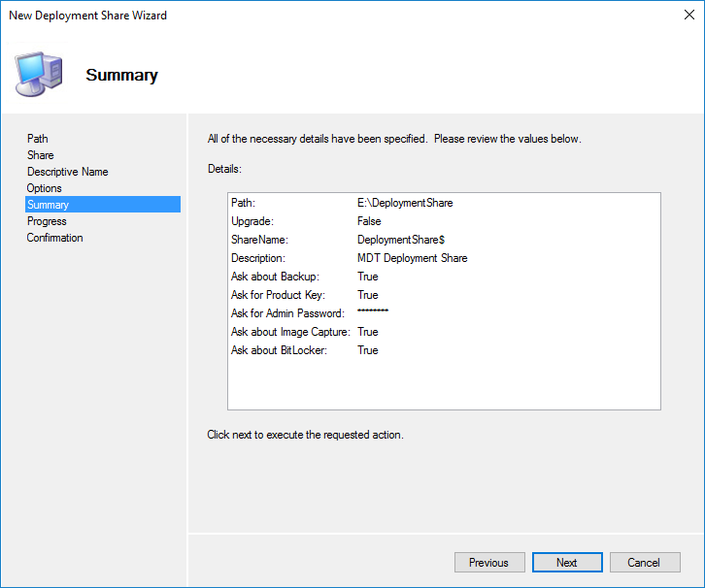Select the Path step in sidebar
Screen dimensions: 705x588
pyautogui.click(x=38, y=139)
